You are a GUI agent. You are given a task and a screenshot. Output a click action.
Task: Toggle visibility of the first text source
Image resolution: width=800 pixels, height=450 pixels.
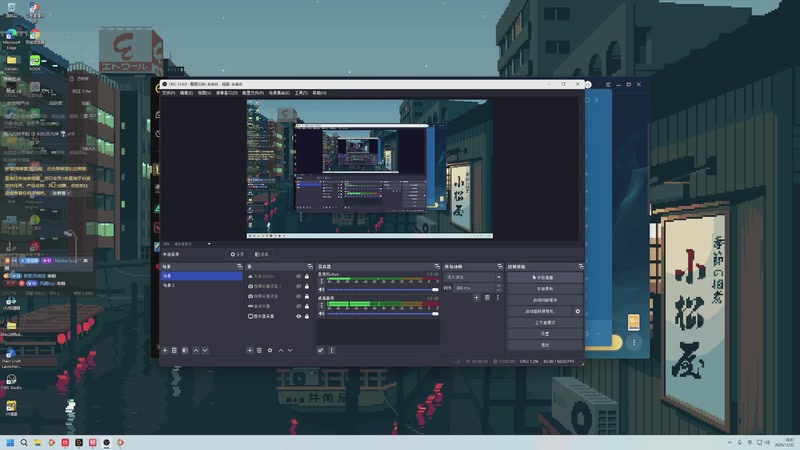(298, 277)
